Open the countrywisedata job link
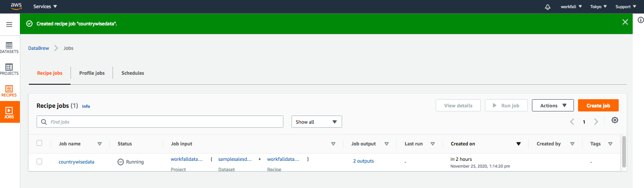 (76, 162)
